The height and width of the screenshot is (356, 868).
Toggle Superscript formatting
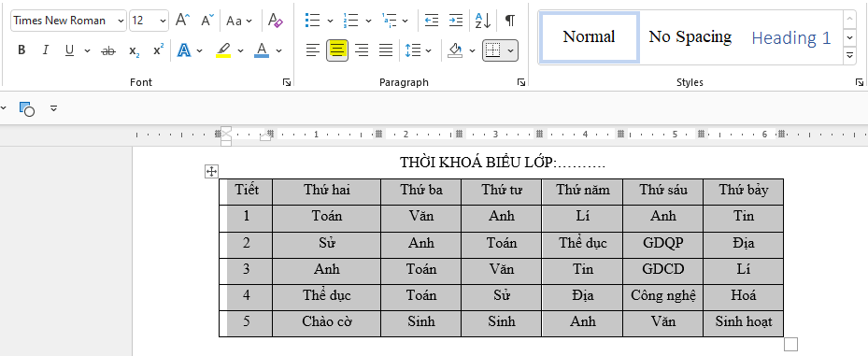158,50
